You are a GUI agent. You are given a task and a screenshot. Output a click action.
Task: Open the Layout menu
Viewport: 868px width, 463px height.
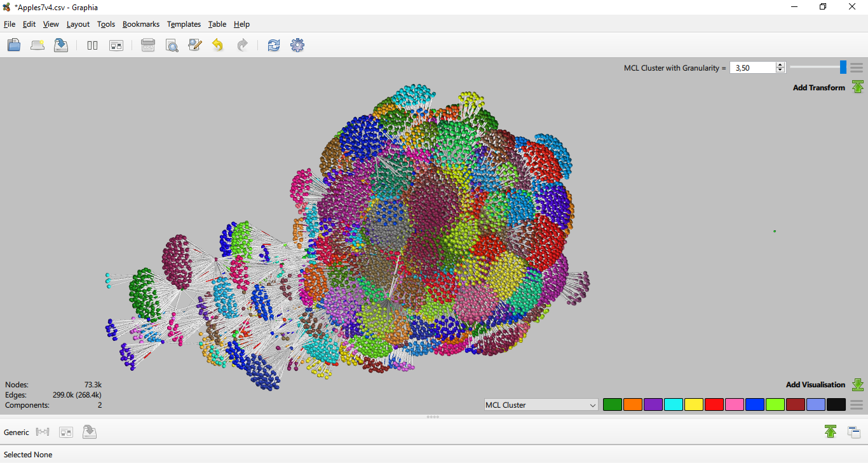tap(78, 24)
